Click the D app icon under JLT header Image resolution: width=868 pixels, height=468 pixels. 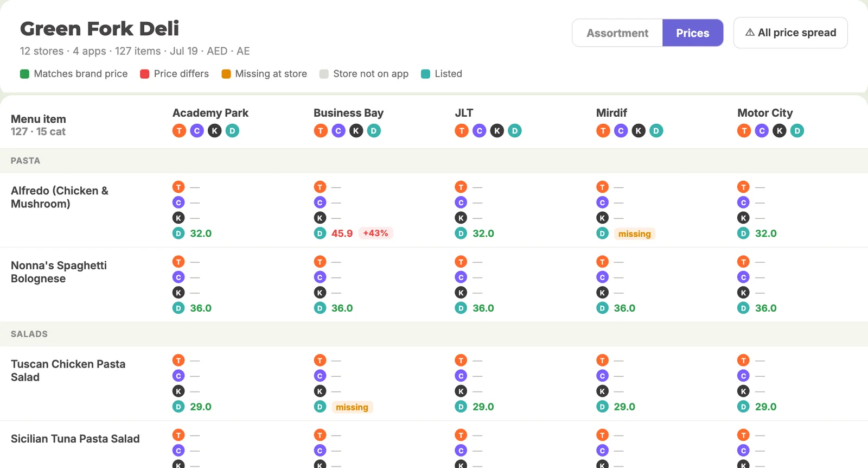point(515,131)
